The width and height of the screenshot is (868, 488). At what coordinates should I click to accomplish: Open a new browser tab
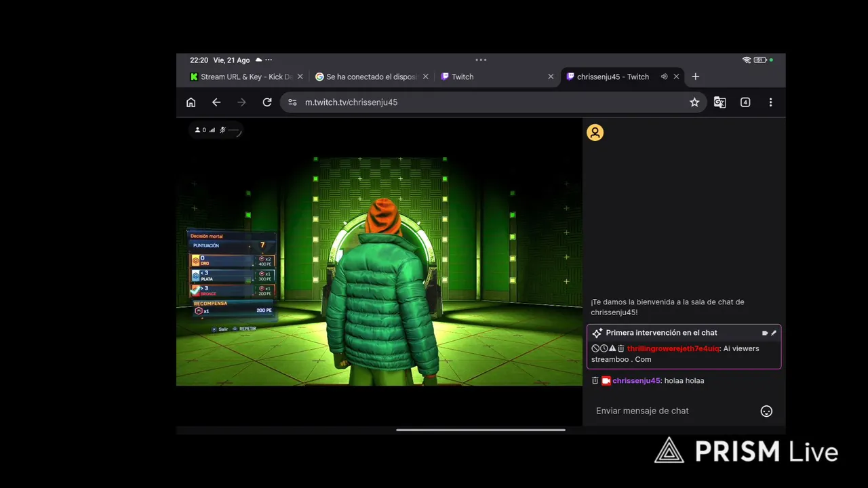(695, 77)
